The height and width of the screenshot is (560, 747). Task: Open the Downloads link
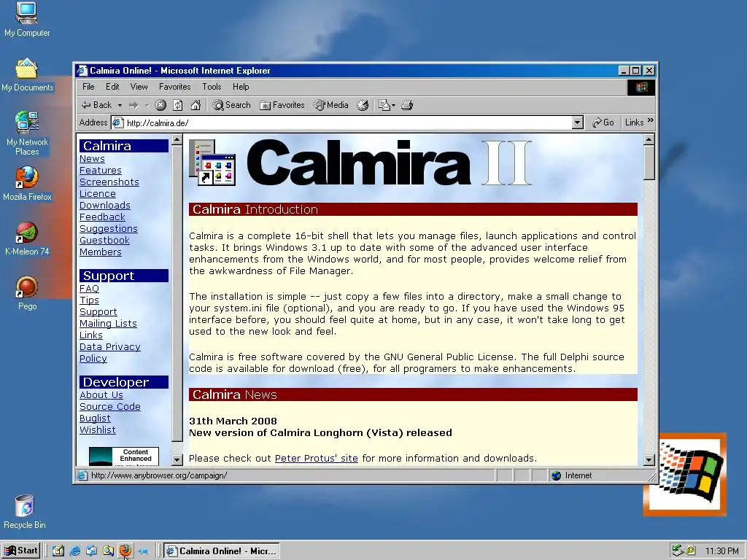tap(105, 206)
